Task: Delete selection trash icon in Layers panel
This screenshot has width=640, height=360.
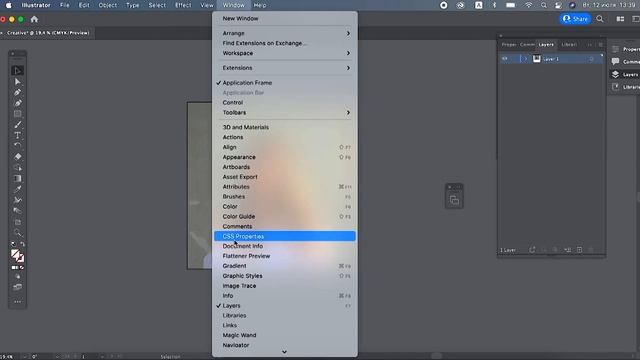Action: [x=591, y=249]
